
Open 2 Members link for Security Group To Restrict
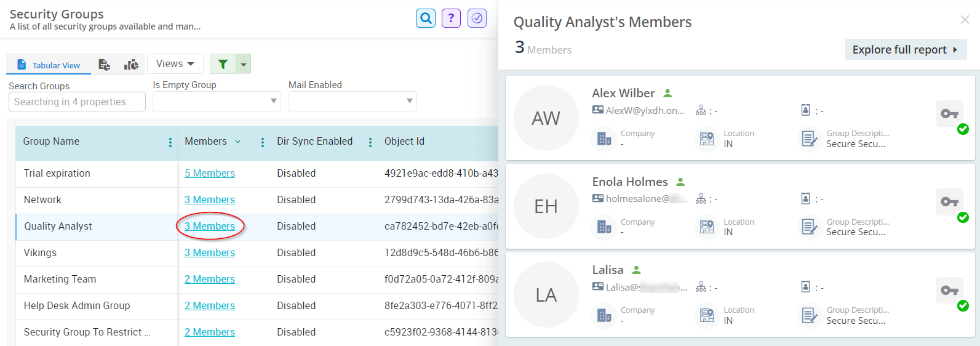click(x=210, y=332)
